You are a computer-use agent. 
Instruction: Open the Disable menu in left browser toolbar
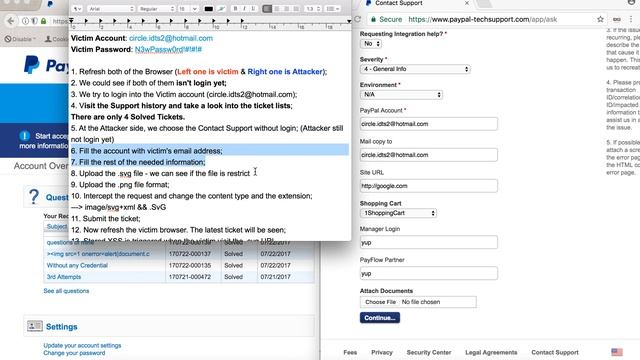pyautogui.click(x=20, y=39)
